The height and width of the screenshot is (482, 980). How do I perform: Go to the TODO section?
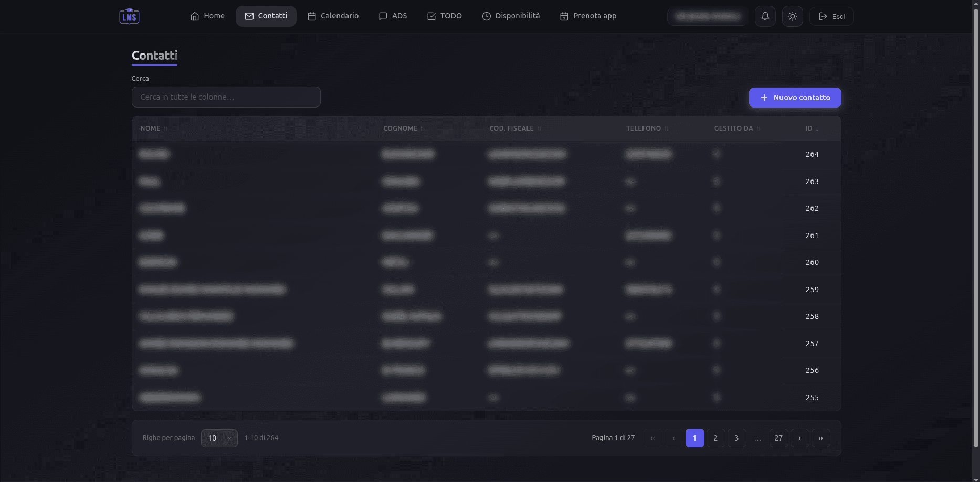[444, 16]
